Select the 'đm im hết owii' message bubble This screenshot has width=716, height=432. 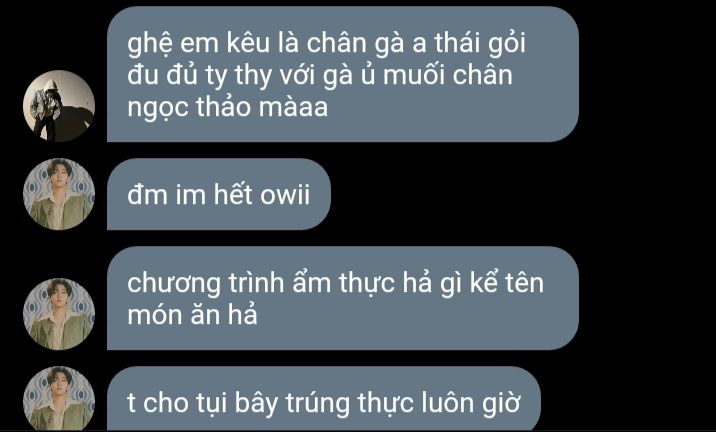(219, 194)
